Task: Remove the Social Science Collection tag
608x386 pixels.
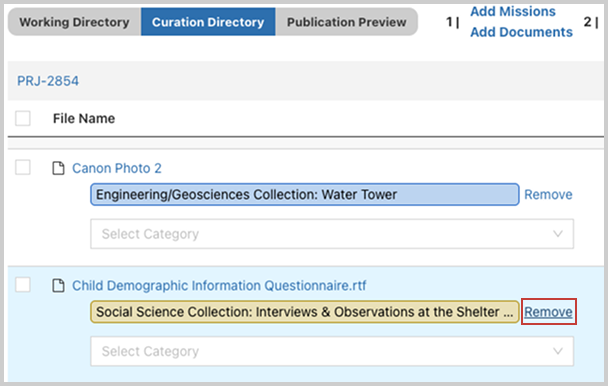Action: [x=548, y=312]
